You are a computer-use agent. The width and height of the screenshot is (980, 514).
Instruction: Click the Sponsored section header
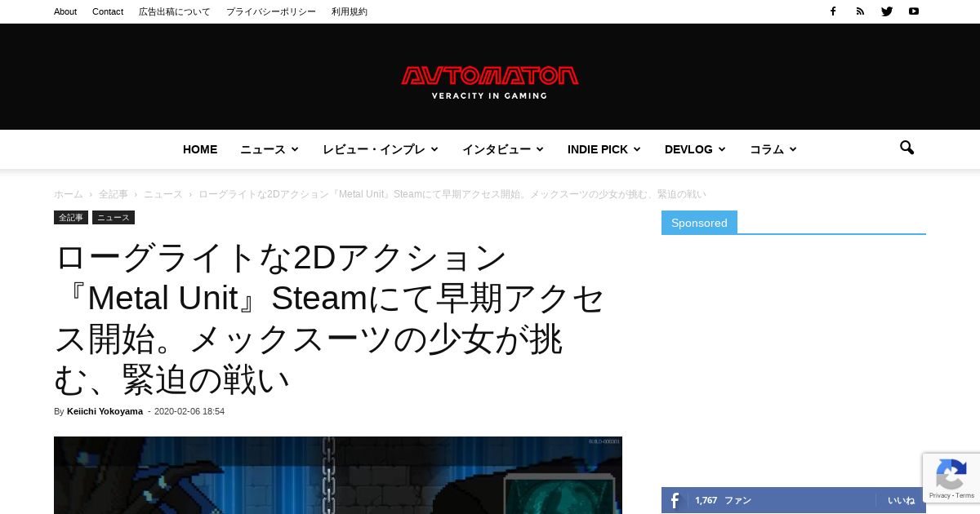point(699,223)
